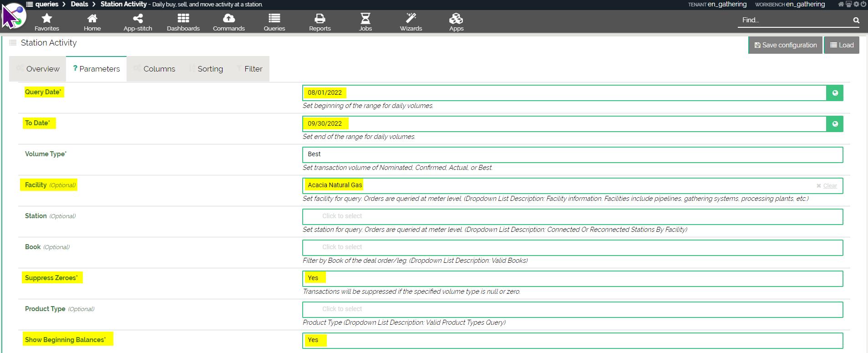This screenshot has height=353, width=868.
Task: Open the To Date picker button
Action: [x=835, y=124]
